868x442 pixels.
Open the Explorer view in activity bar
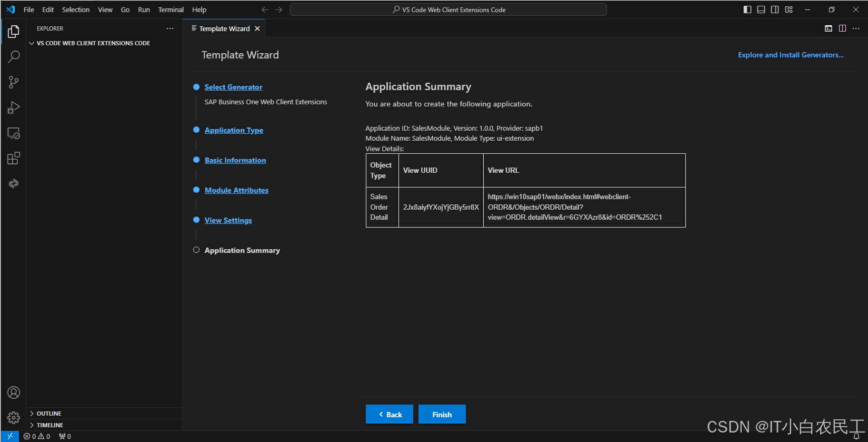pos(14,32)
